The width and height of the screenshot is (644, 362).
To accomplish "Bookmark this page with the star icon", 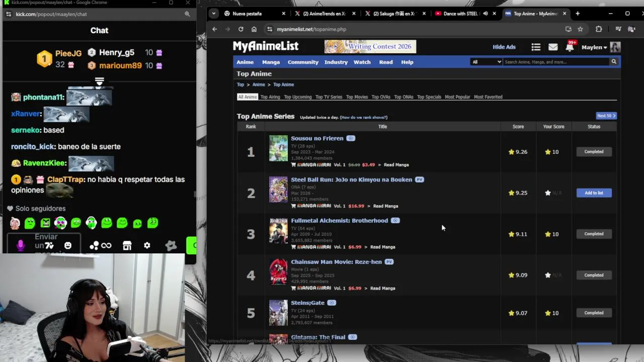I will [x=580, y=29].
